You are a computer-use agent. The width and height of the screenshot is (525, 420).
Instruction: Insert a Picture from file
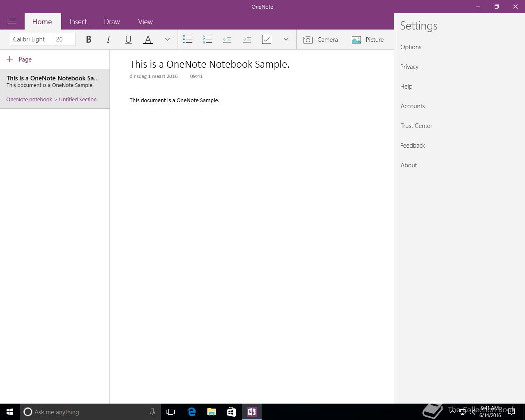(368, 39)
